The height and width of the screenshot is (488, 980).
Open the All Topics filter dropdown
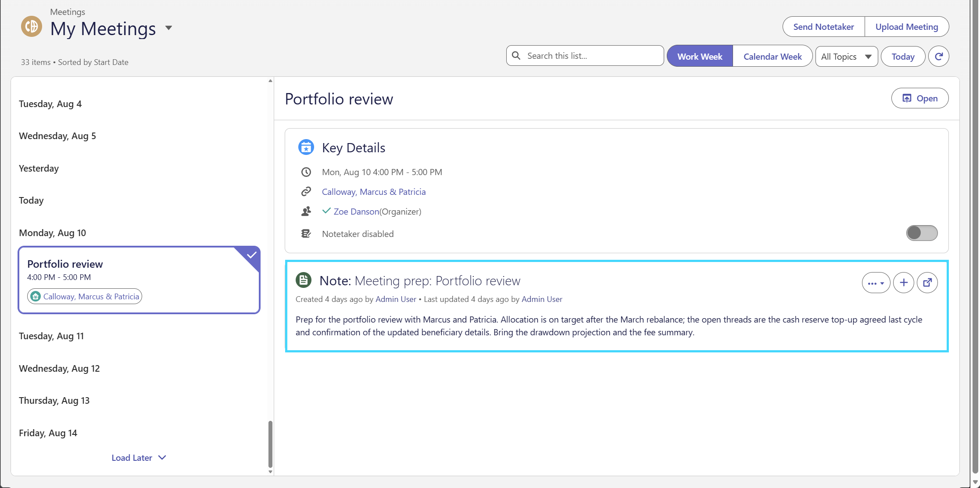click(847, 56)
